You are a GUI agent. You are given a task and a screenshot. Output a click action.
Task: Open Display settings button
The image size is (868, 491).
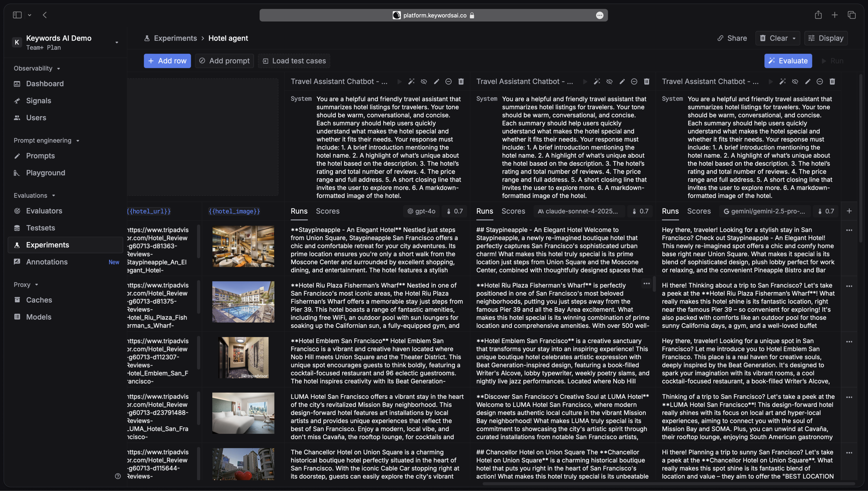point(826,38)
